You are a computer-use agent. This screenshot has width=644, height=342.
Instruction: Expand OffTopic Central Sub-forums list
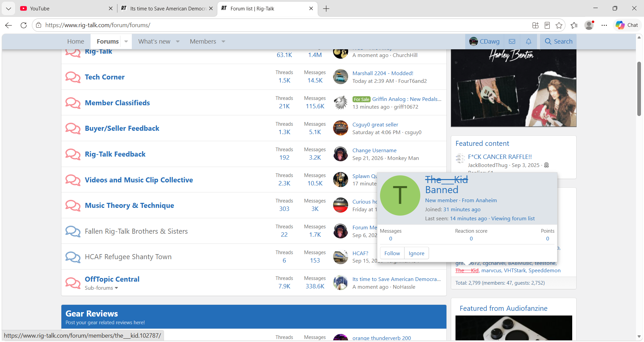pyautogui.click(x=101, y=288)
